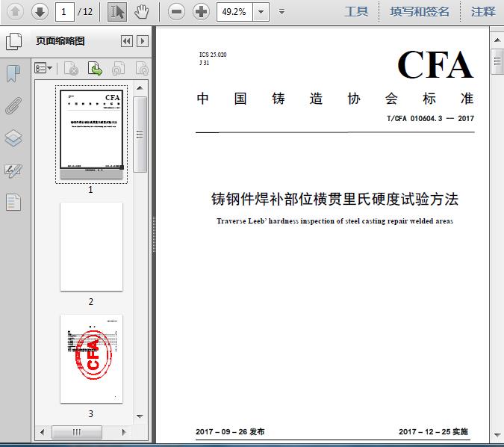Screen dimensions: 504x447
Task: Open the Bookmarks panel in sidebar
Action: 13,74
